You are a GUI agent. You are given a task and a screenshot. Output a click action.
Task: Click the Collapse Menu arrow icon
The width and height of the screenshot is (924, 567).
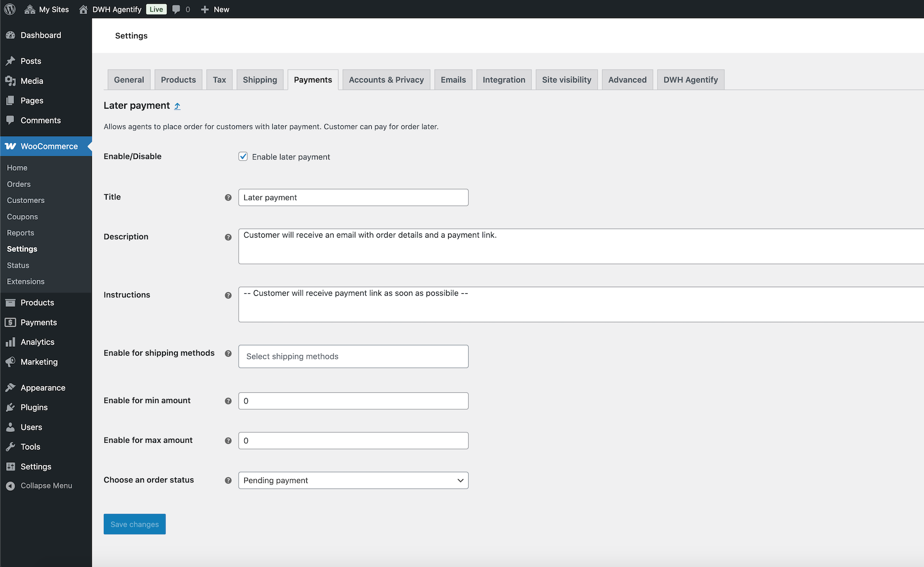coord(10,486)
